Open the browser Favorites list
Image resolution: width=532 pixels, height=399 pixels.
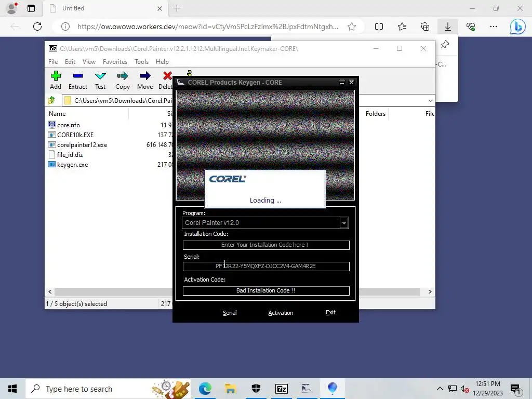(x=402, y=26)
